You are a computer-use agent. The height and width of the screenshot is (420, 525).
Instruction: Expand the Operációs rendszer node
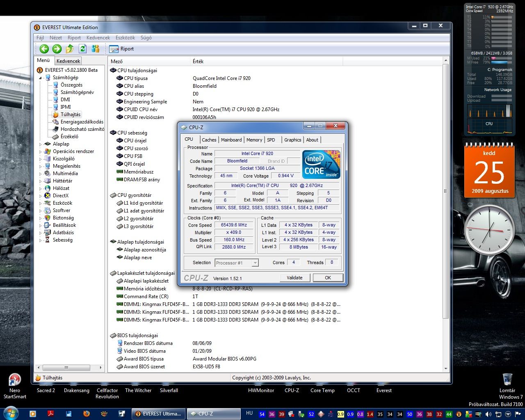click(x=41, y=151)
